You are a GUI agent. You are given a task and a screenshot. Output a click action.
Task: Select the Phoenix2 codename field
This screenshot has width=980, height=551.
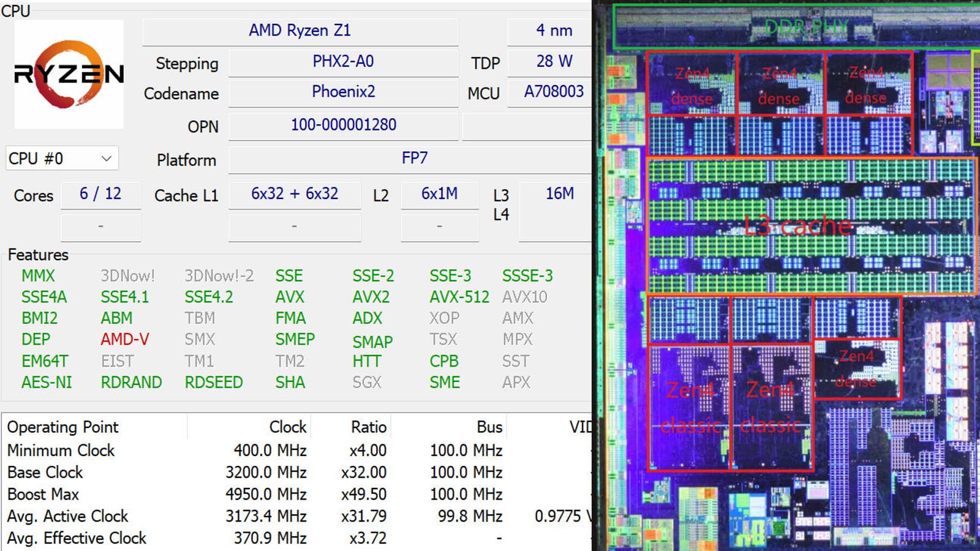343,92
